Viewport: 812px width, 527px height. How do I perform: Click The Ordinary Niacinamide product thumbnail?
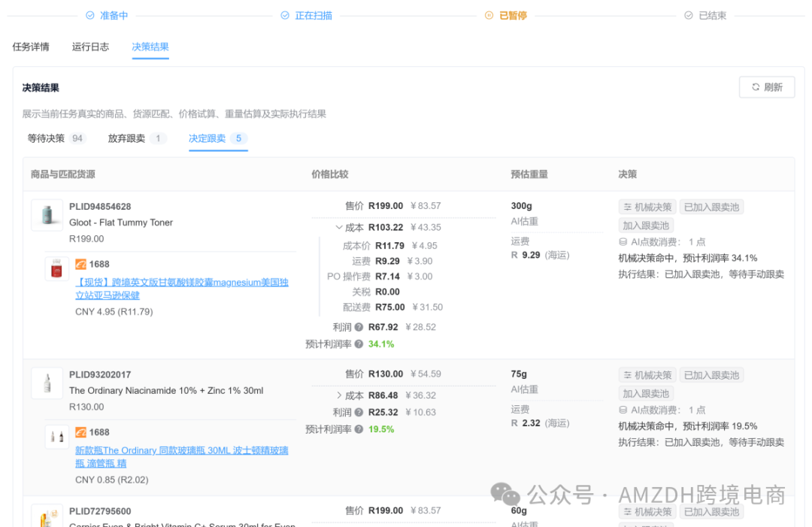[x=47, y=383]
